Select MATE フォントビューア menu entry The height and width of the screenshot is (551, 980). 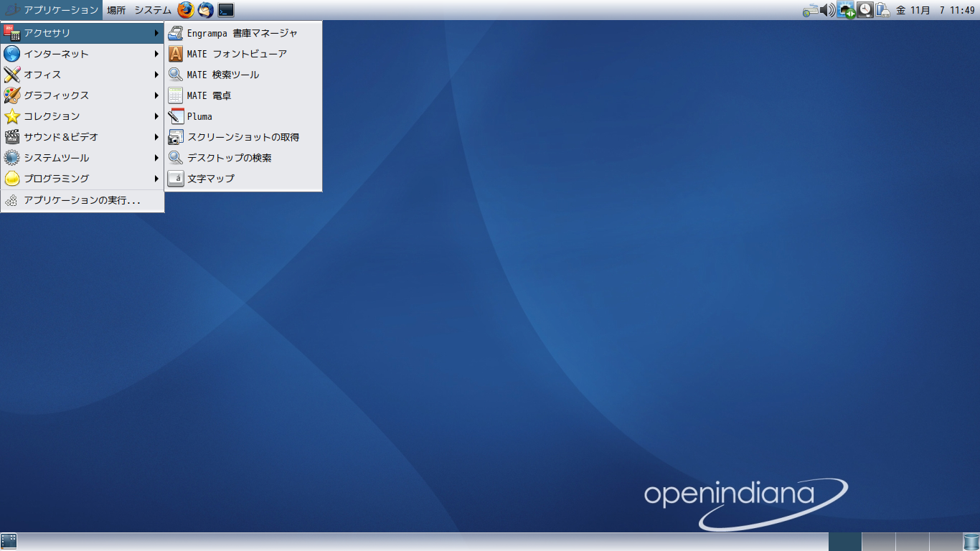click(243, 54)
